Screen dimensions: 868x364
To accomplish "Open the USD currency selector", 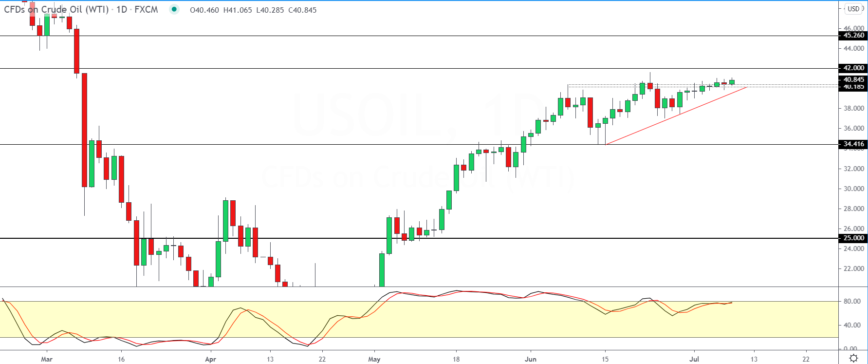I will (x=854, y=9).
